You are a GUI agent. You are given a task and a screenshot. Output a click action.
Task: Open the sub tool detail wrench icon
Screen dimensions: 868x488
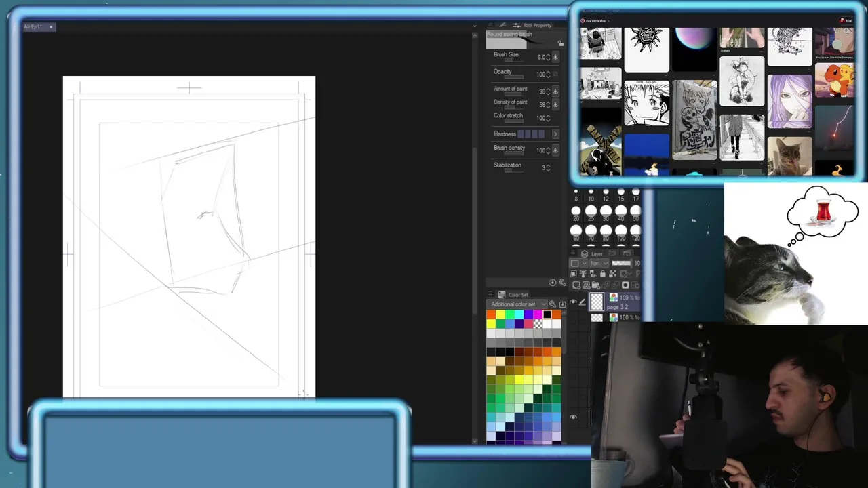click(x=561, y=282)
